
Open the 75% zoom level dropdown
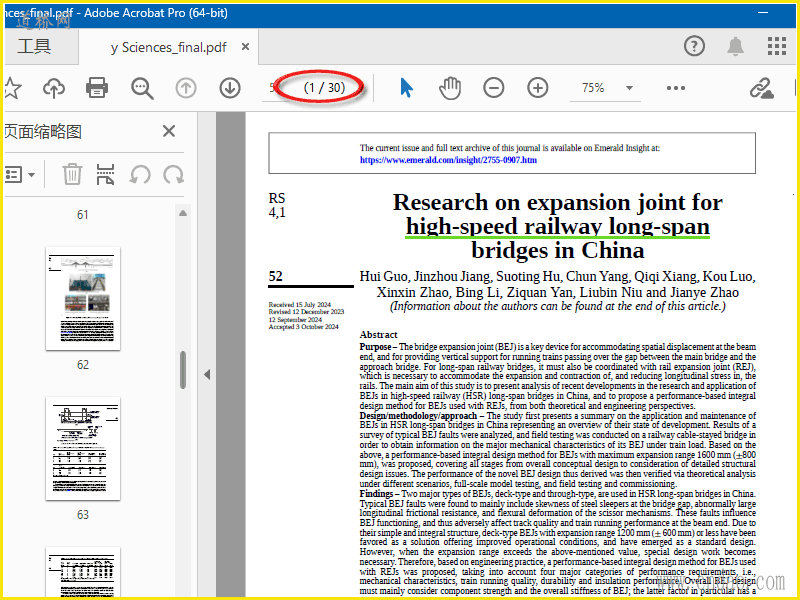point(606,88)
